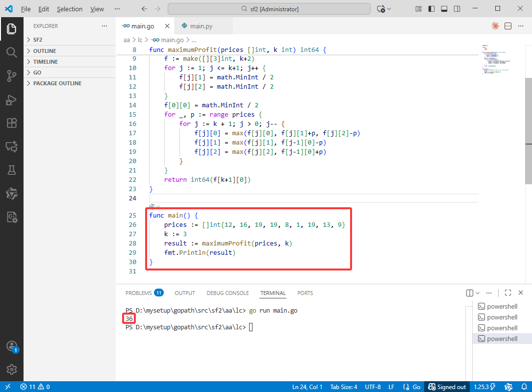Click the orange asterisk icon in editor toolbar
Image resolution: width=532 pixels, height=392 pixels.
495,26
